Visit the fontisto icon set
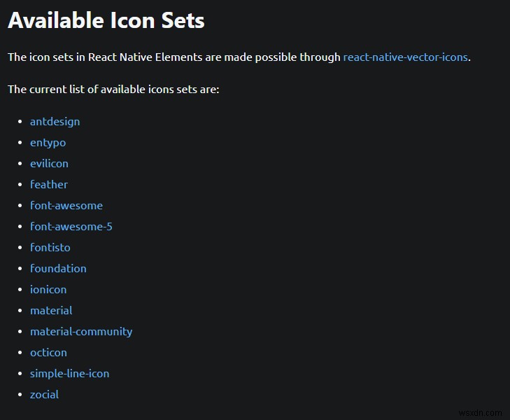The width and height of the screenshot is (510, 420). pos(50,248)
